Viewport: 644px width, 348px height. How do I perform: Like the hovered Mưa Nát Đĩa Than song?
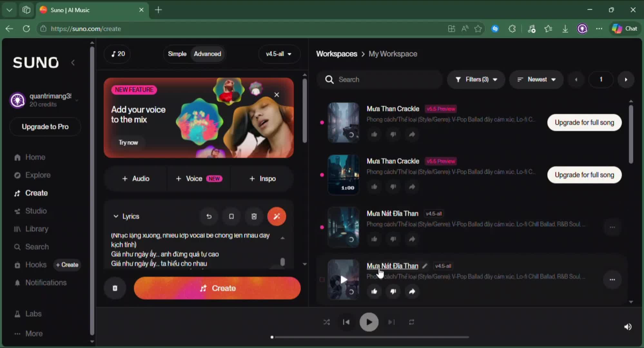click(374, 292)
